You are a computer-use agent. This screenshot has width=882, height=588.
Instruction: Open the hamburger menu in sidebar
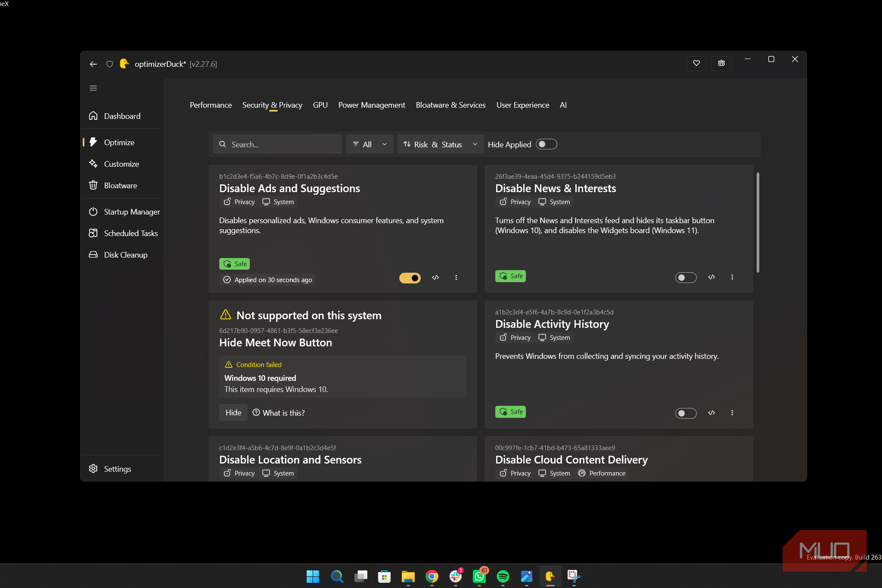coord(93,88)
